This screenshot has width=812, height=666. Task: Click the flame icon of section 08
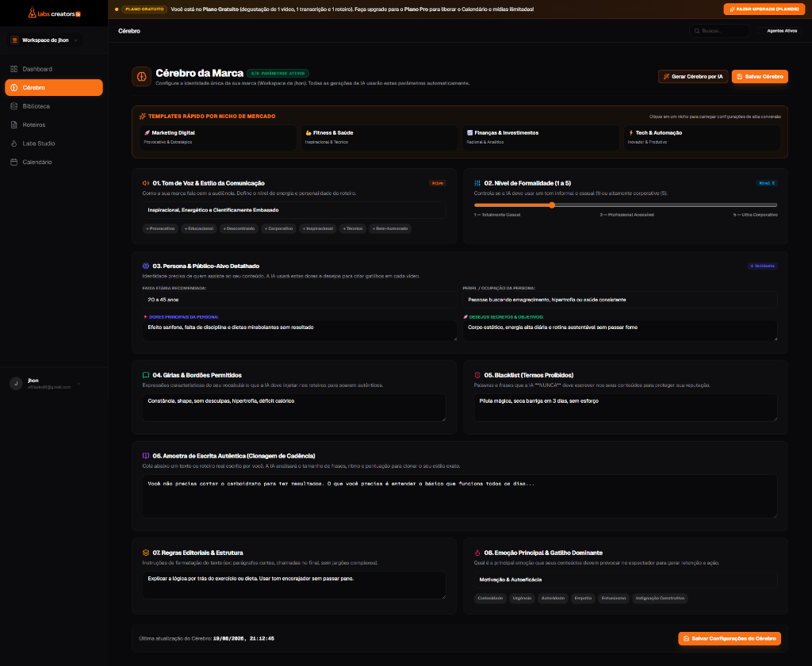click(x=477, y=553)
